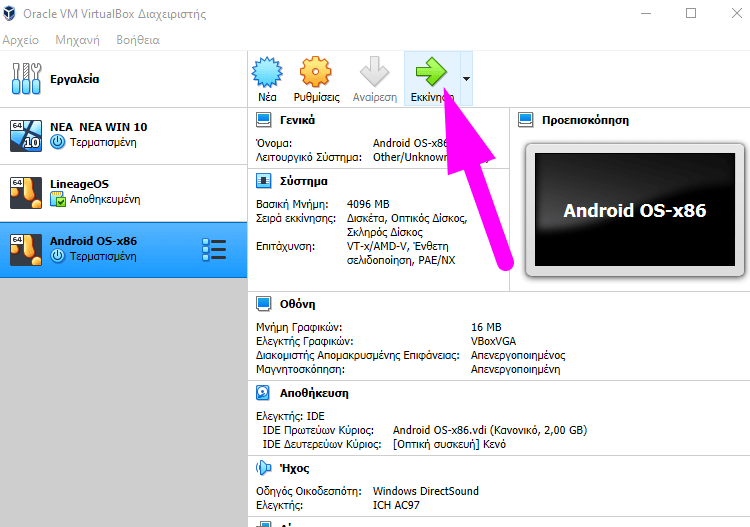Click the Ήχος speaker icon

click(x=263, y=468)
